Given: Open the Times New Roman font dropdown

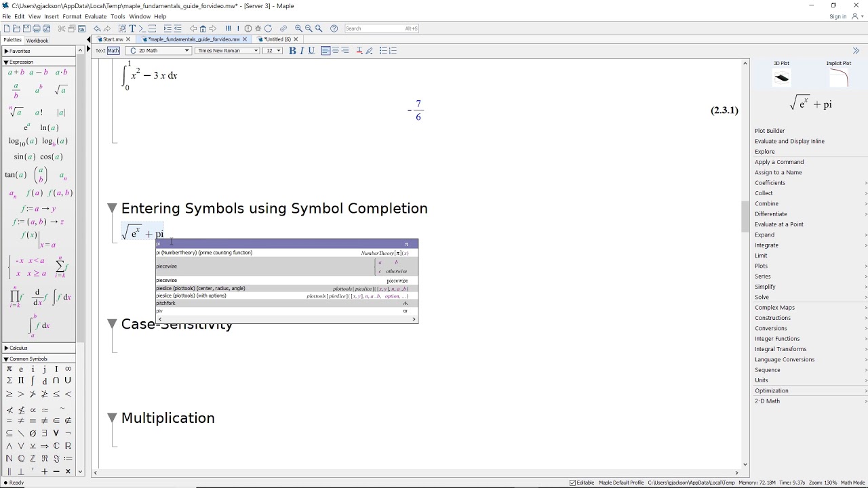Looking at the screenshot, I should [x=227, y=50].
